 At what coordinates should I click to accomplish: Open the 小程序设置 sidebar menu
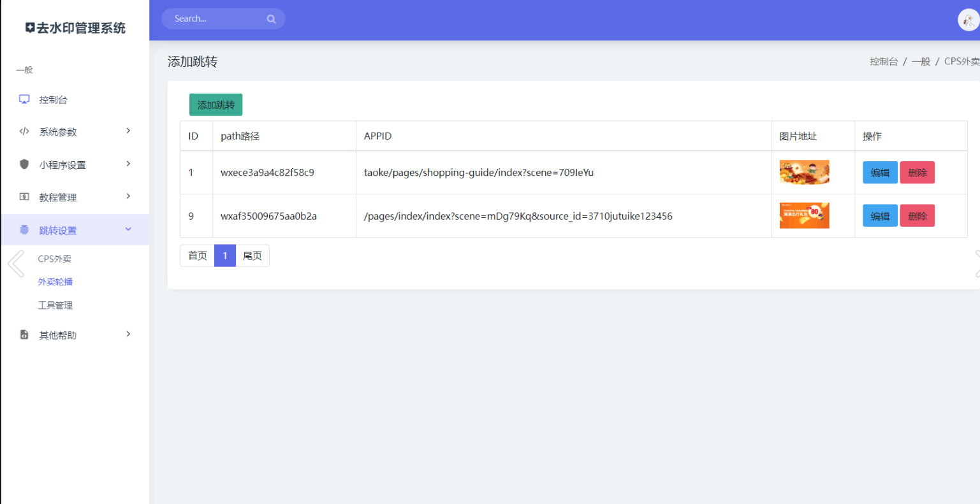[75, 164]
